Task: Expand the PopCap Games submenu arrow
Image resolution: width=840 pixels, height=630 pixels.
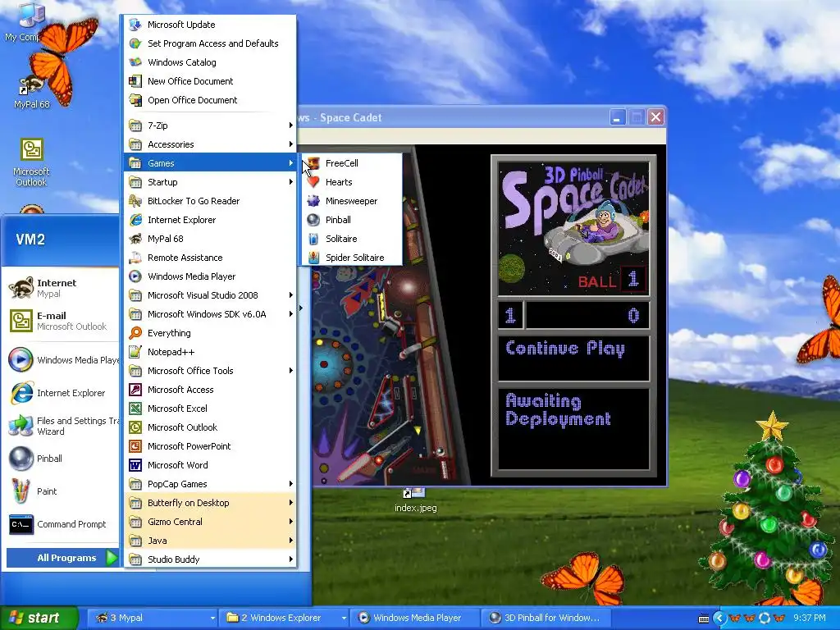Action: [x=291, y=484]
